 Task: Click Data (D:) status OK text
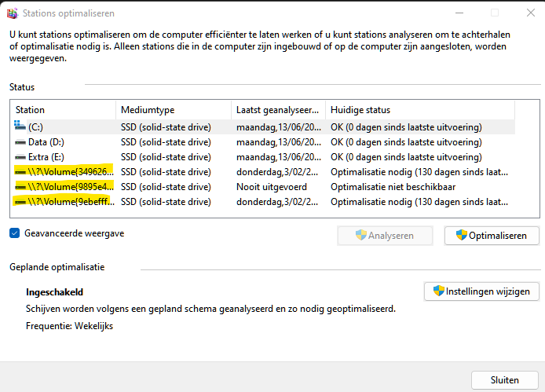[x=406, y=142]
